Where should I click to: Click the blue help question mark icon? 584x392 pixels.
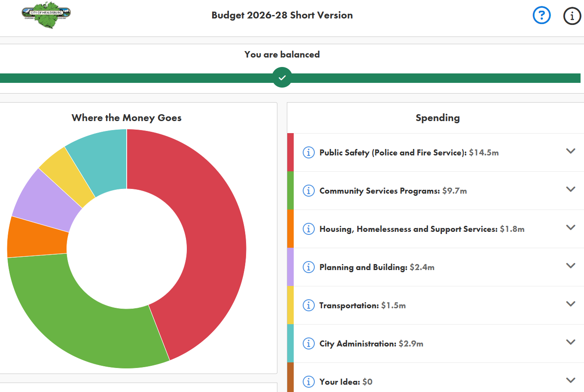click(541, 15)
